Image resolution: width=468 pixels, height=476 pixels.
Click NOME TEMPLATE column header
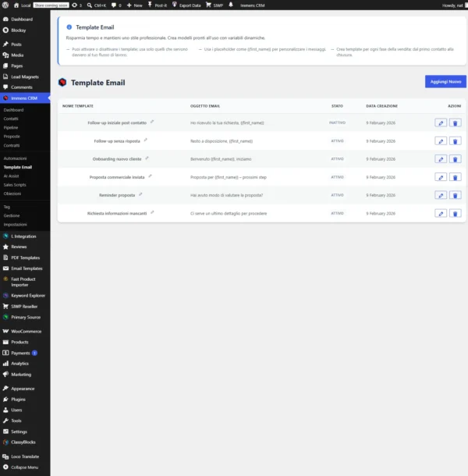78,106
